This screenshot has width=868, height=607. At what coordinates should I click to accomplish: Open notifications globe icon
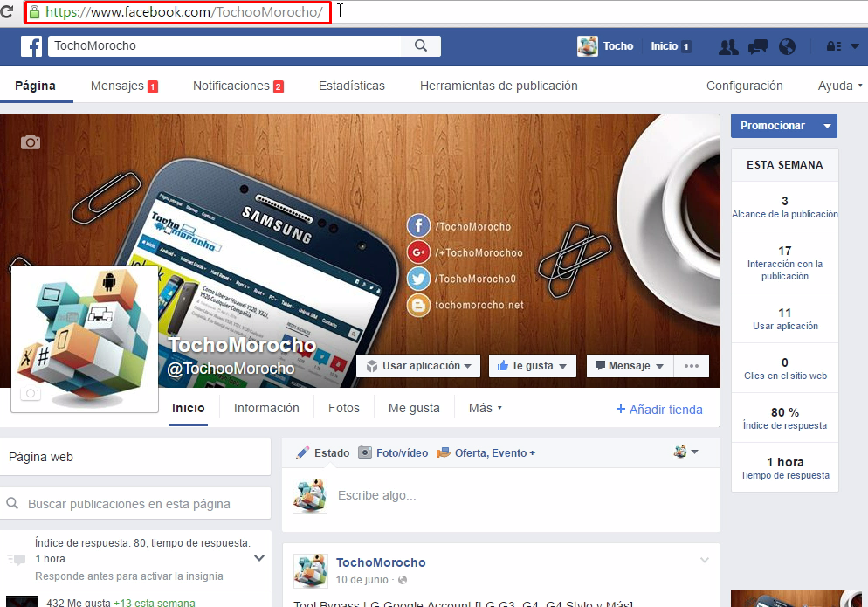787,46
